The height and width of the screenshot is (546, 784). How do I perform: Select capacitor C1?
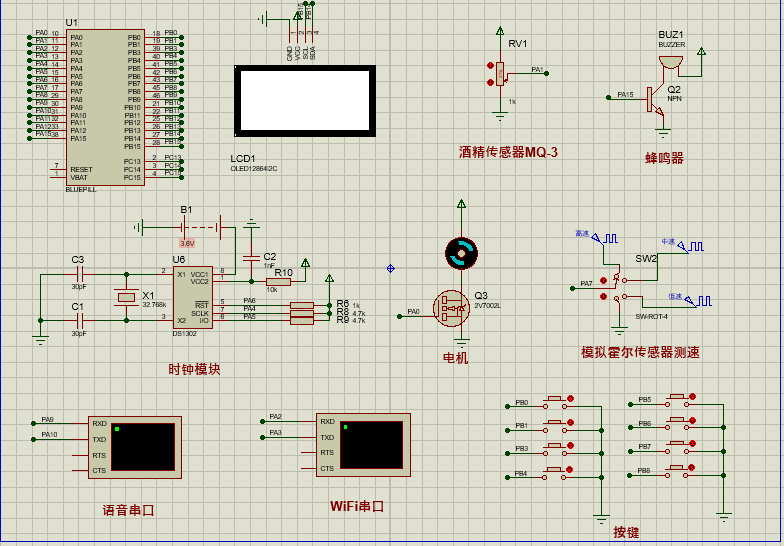point(80,320)
